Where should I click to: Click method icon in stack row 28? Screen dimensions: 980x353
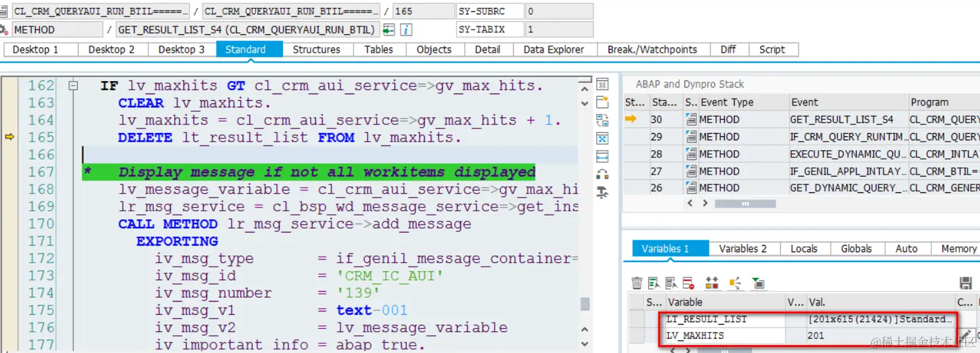click(690, 153)
